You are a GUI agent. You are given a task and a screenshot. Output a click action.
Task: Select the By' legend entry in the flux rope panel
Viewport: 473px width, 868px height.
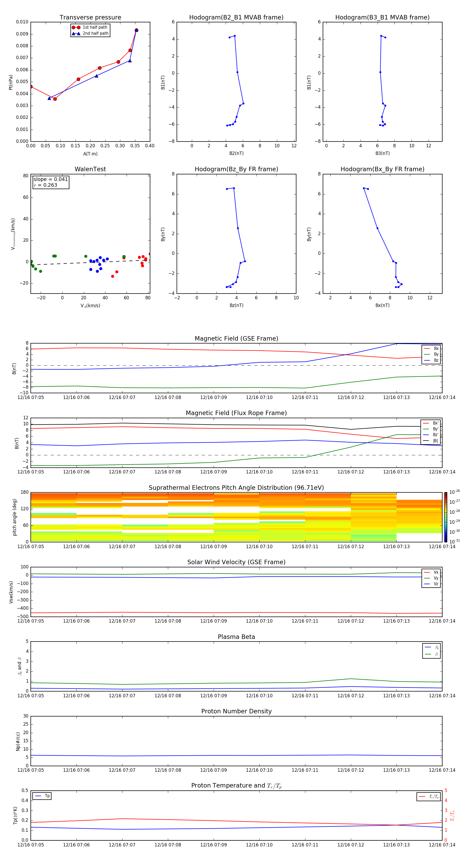click(x=431, y=429)
